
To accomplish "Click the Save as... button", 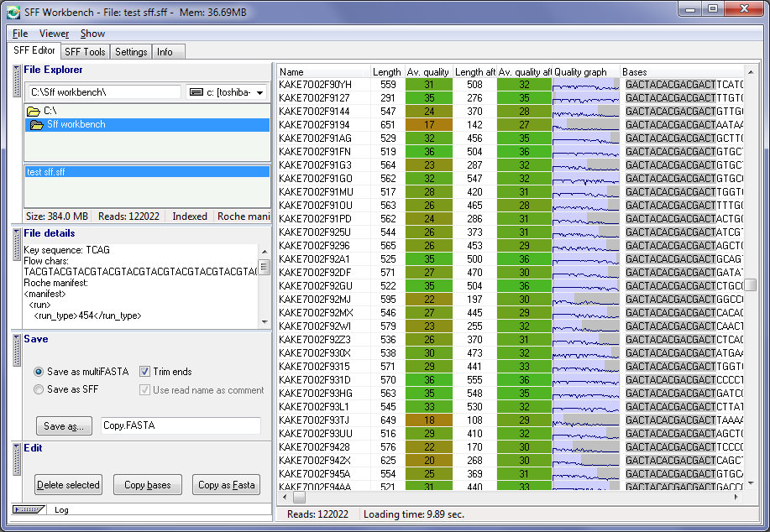I will coord(64,426).
